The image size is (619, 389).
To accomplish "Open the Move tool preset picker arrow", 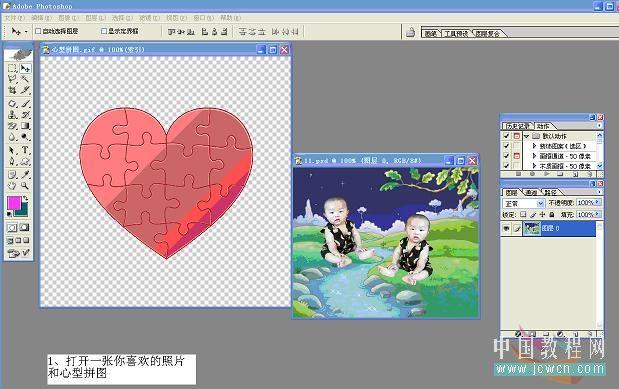I will [x=26, y=31].
